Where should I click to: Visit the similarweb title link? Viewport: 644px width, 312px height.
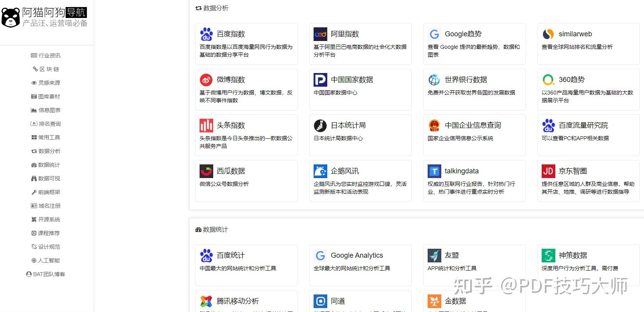click(x=575, y=34)
